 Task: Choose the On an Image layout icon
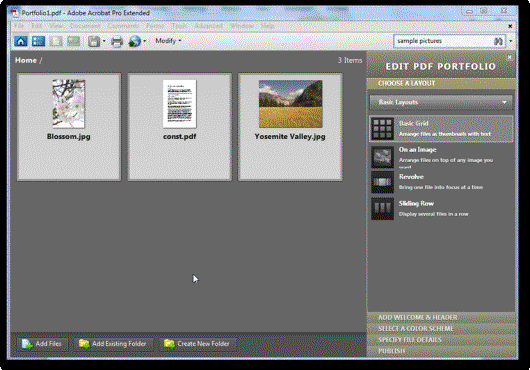(x=383, y=157)
